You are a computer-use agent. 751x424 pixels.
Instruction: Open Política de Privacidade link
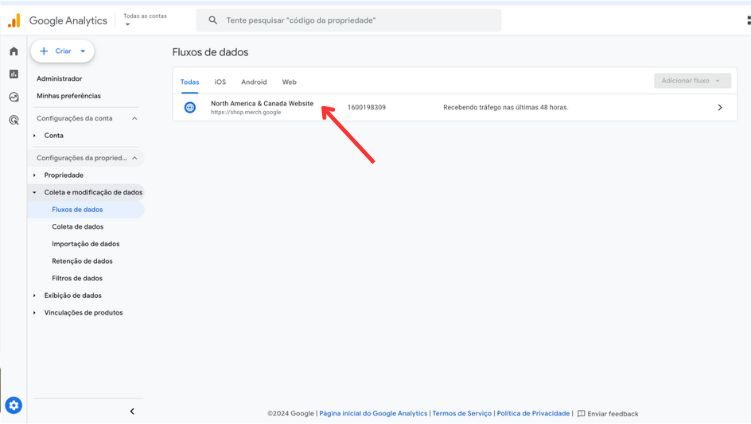pos(533,413)
